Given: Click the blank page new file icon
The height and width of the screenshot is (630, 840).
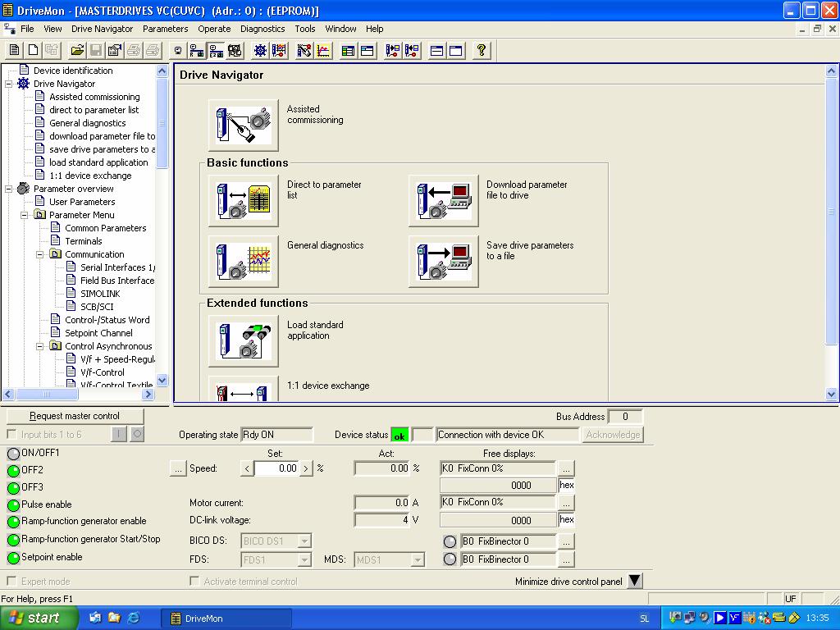Looking at the screenshot, I should [33, 50].
